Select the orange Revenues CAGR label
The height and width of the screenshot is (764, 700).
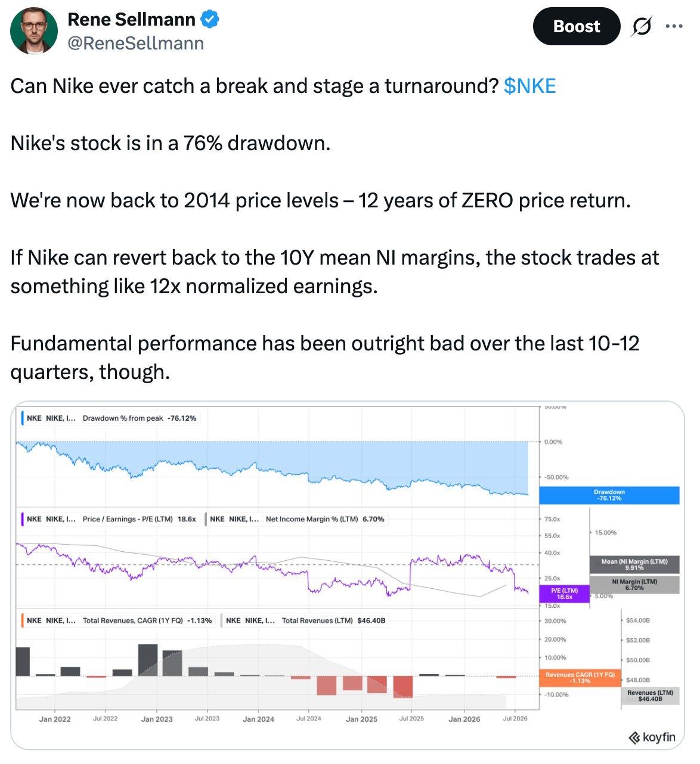(x=580, y=678)
